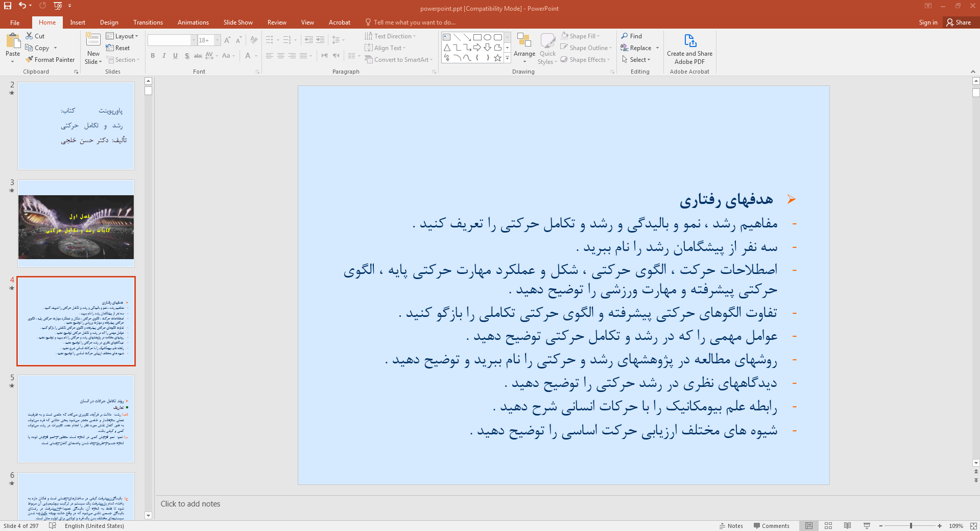
Task: Open the Select dropdown in Editing group
Action: click(x=636, y=59)
